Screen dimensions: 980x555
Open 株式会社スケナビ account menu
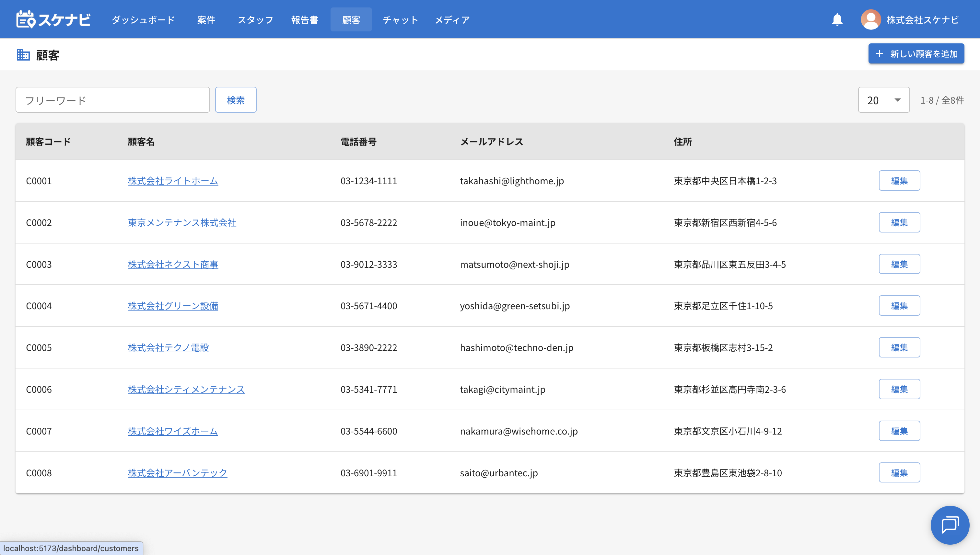(x=922, y=19)
